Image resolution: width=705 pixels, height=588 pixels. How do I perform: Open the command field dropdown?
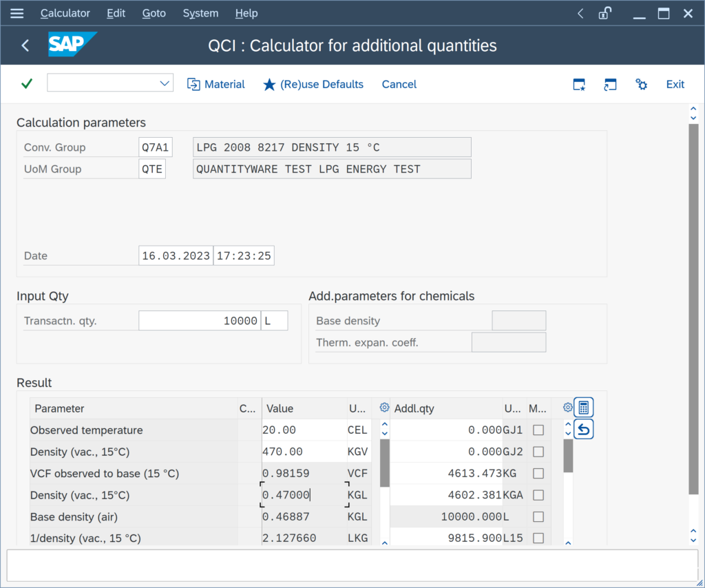click(x=165, y=83)
